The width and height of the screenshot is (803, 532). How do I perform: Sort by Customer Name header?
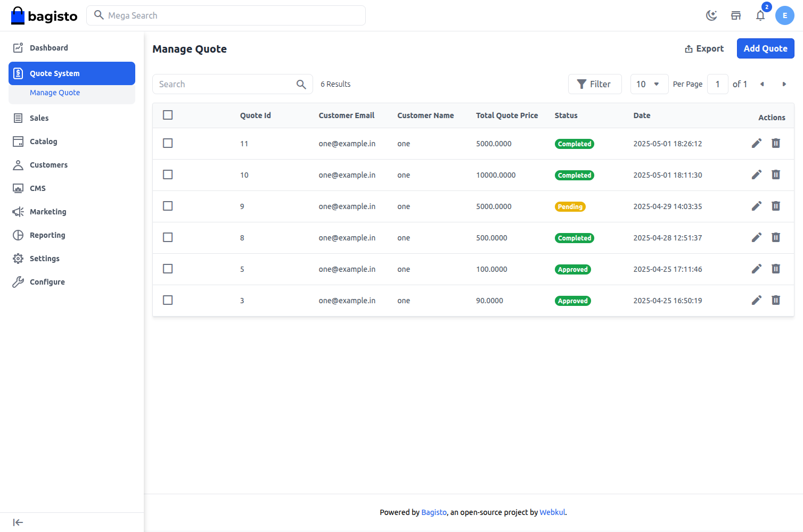pyautogui.click(x=425, y=115)
